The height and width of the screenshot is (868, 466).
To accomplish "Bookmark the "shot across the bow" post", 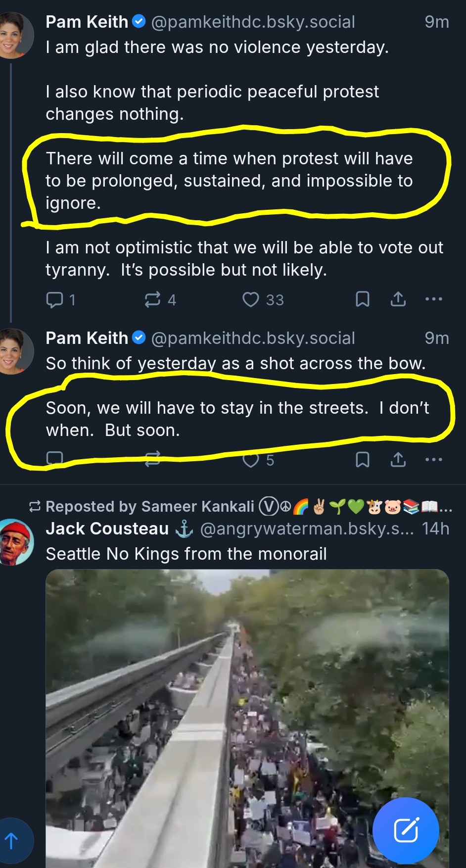I will click(x=363, y=459).
